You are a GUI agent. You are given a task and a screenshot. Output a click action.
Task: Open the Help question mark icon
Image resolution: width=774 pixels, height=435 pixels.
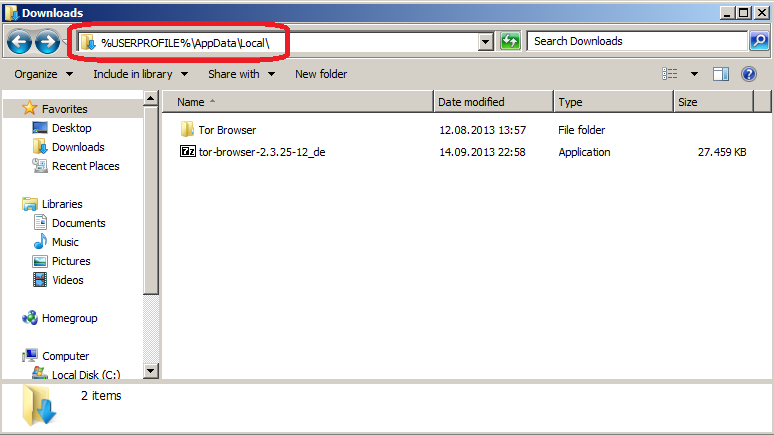pyautogui.click(x=748, y=74)
